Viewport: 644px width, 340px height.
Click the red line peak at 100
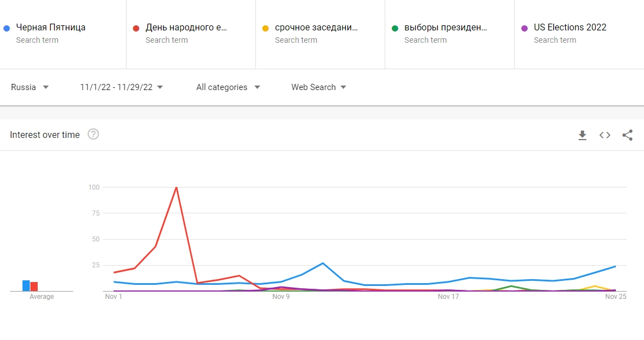point(177,187)
